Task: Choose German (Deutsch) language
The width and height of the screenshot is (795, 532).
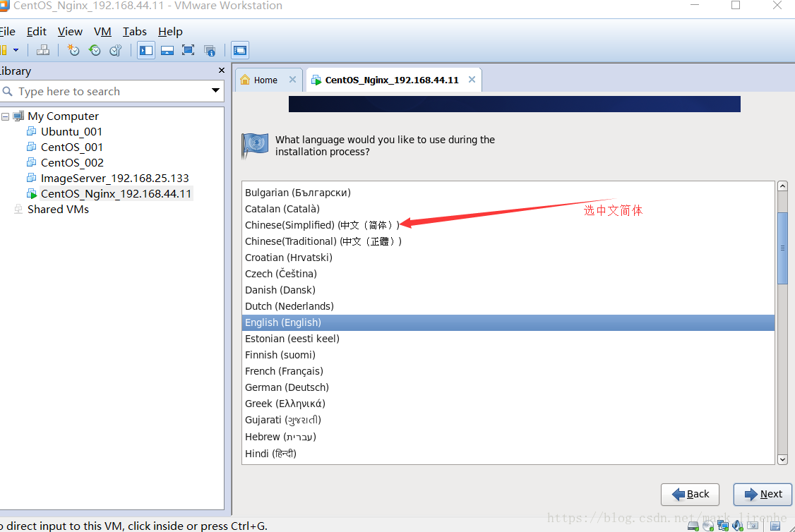Action: [508, 387]
